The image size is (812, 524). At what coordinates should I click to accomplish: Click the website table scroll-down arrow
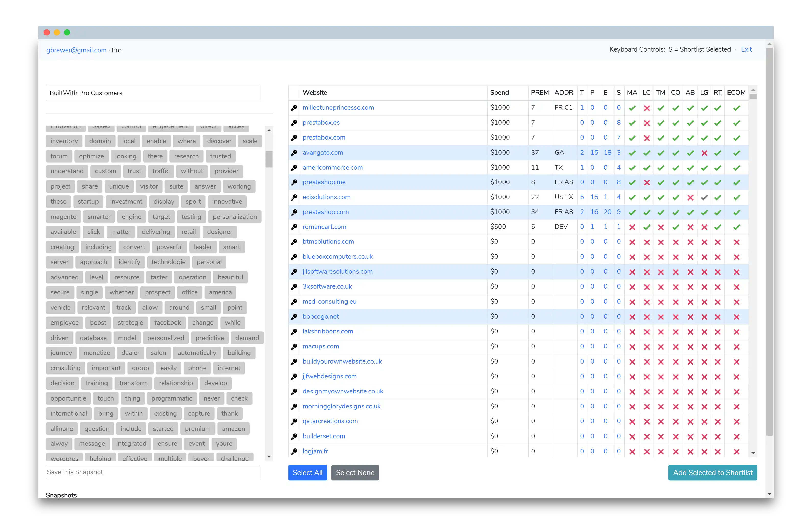pos(753,453)
